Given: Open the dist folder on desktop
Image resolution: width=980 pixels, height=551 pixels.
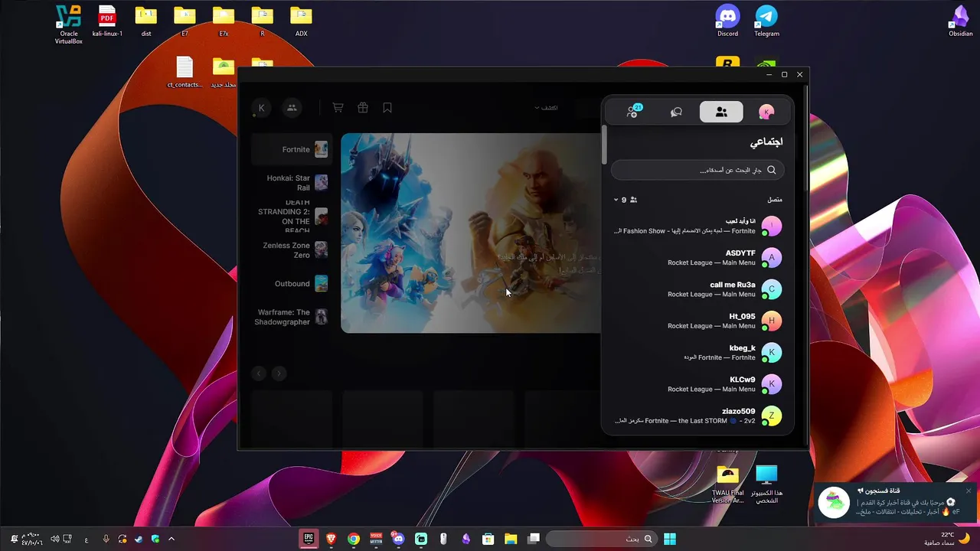Looking at the screenshot, I should point(145,22).
